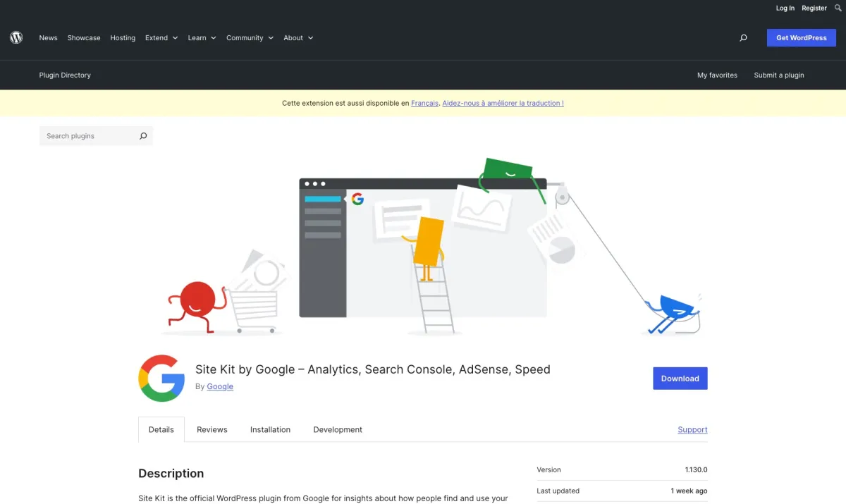Follow the Français translation link
The width and height of the screenshot is (846, 504).
[x=424, y=103]
